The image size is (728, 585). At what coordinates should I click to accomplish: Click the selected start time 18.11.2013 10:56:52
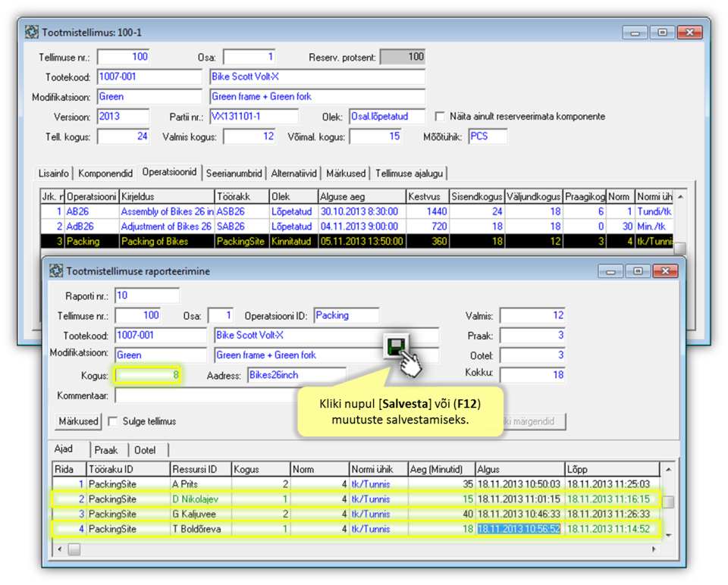coord(519,529)
